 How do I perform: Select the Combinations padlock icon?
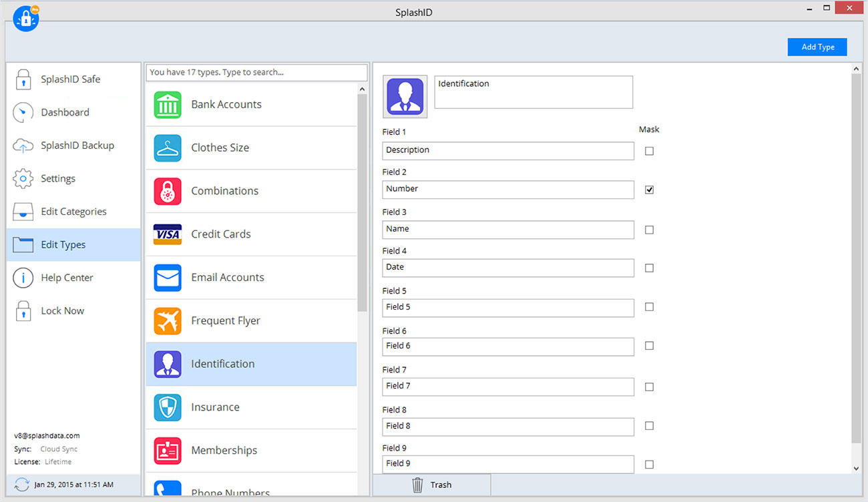(168, 191)
